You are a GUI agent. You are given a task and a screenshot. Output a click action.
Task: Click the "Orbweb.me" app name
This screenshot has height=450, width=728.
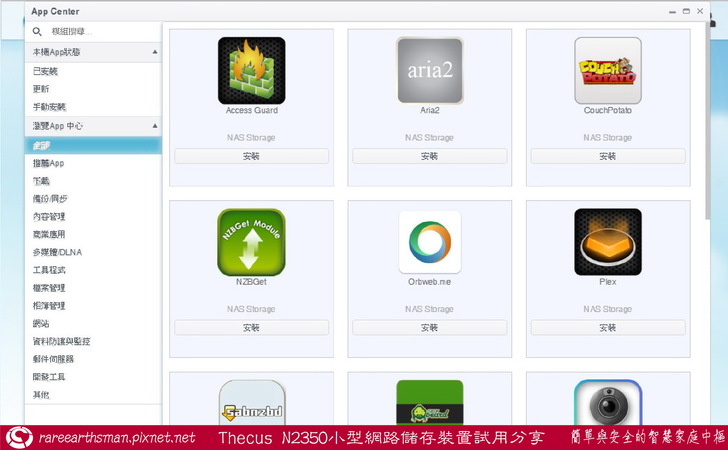[429, 282]
